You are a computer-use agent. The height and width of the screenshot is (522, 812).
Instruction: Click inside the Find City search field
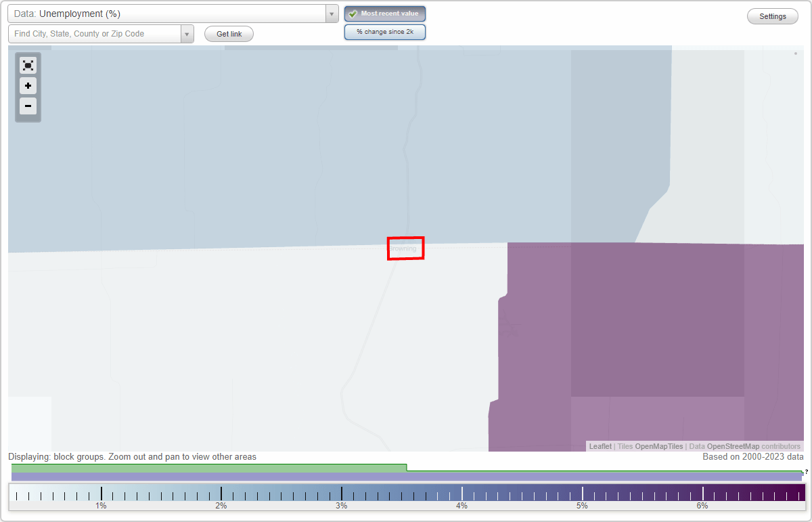pyautogui.click(x=95, y=33)
